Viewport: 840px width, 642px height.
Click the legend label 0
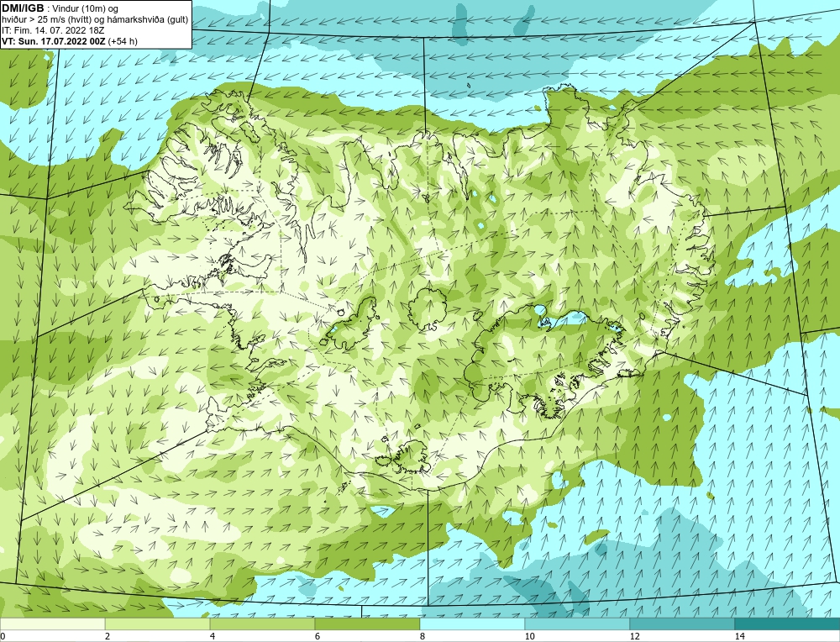point(3,636)
